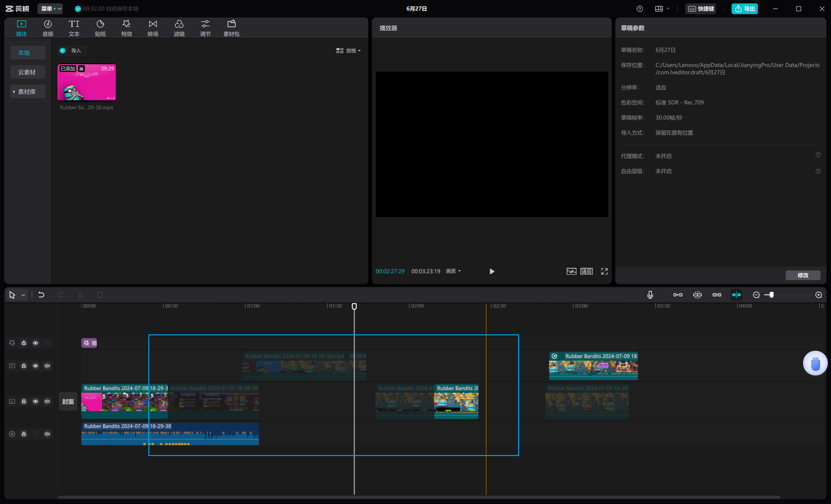Open the 特效 (Effects) tab

(127, 28)
